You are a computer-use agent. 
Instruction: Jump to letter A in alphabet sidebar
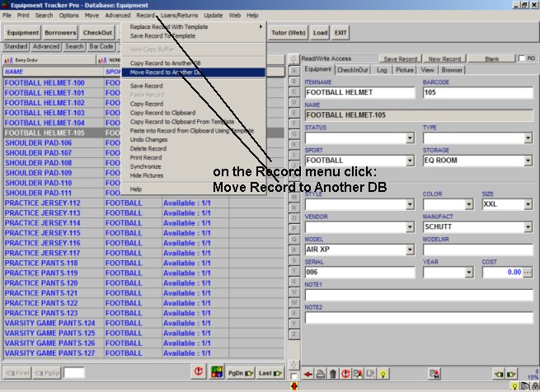tap(293, 71)
